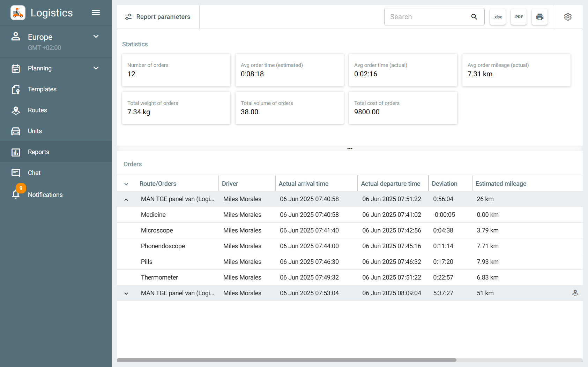Collapse first MAN TGE panel van route

tap(126, 200)
